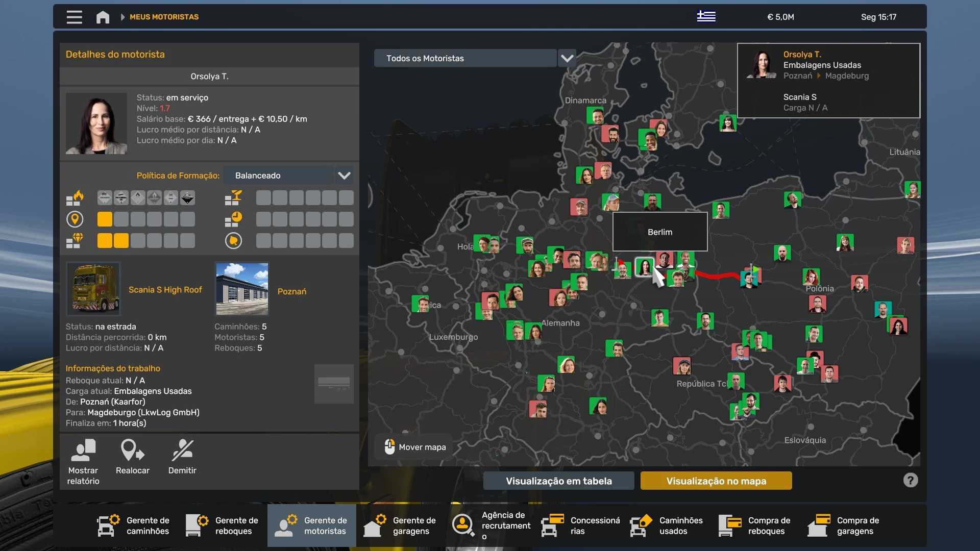Viewport: 980px width, 551px height.
Task: Click the Meus Motoristas breadcrumb
Action: tap(164, 17)
